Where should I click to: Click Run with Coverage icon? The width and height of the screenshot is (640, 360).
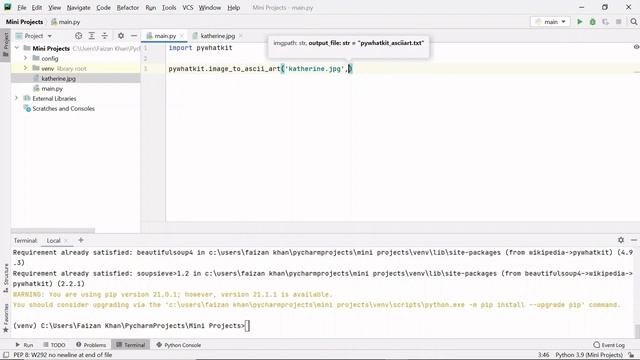click(x=605, y=22)
